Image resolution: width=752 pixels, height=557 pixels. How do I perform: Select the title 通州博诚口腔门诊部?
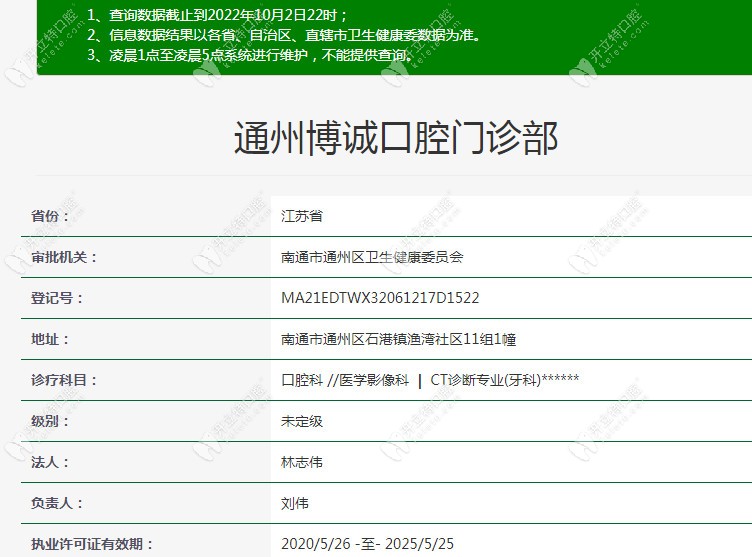[396, 138]
